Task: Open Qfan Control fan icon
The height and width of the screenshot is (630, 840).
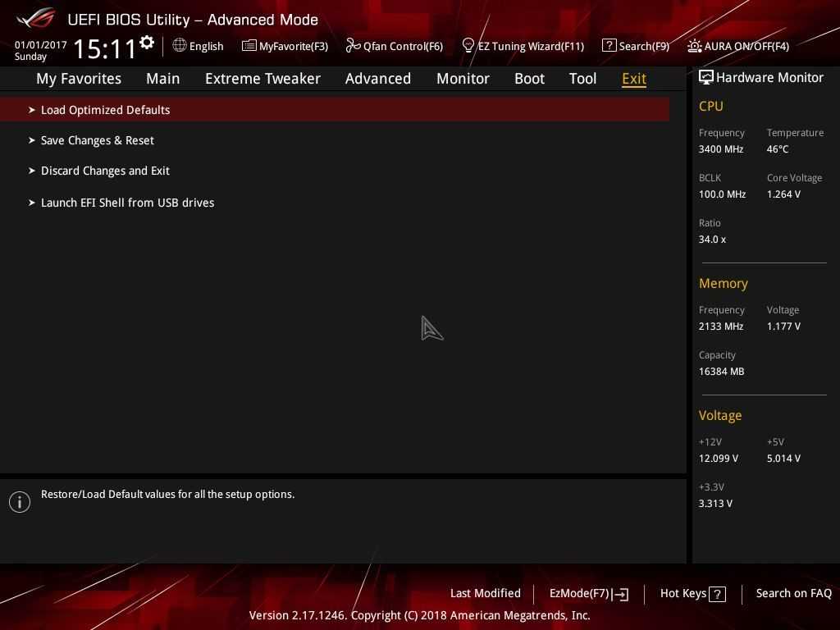Action: pos(353,46)
